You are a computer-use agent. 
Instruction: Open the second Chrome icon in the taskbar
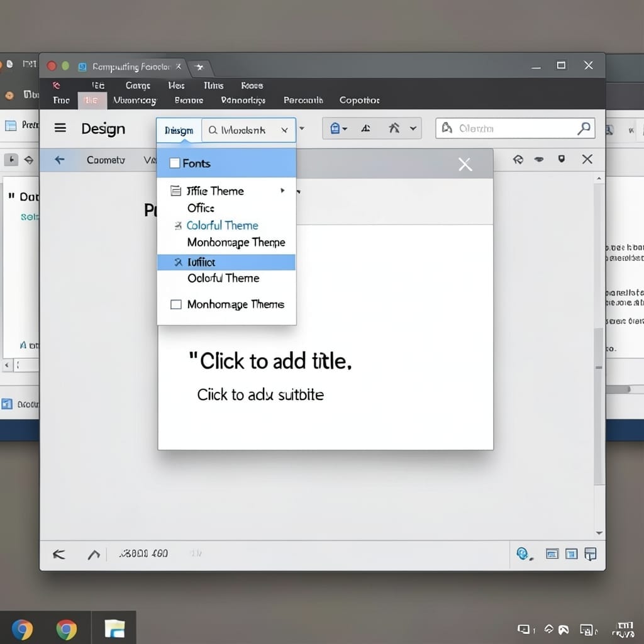67,629
